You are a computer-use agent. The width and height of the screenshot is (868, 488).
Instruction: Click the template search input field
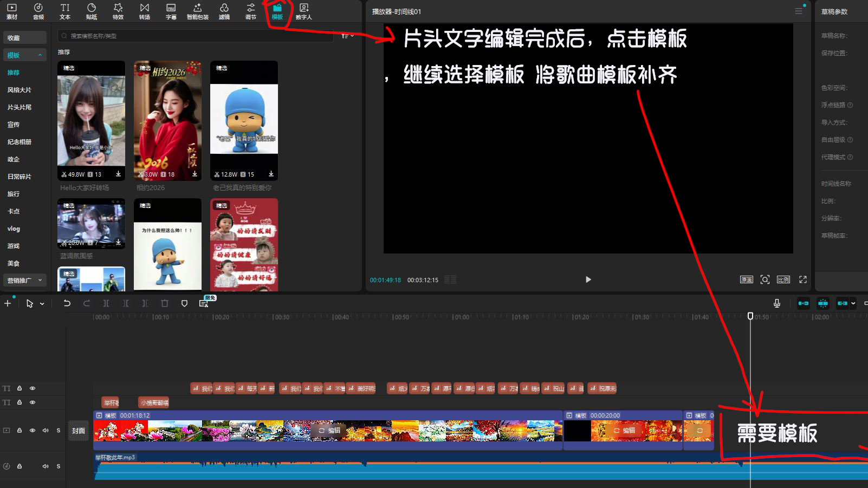click(x=195, y=36)
